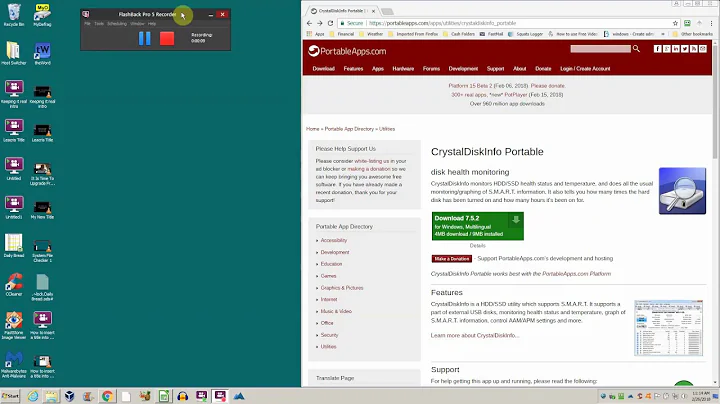720x404 pixels.
Task: Open Chrome from taskbar
Action: click(x=107, y=396)
